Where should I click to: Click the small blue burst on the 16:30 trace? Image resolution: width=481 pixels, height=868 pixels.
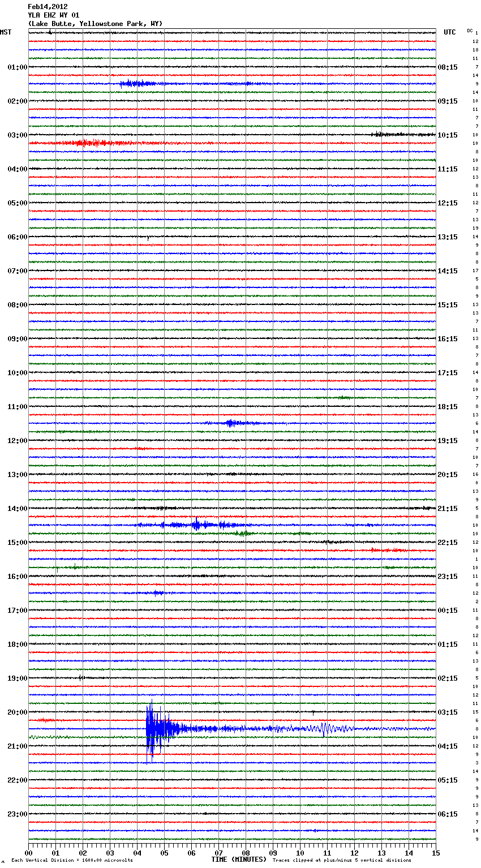coord(158,593)
